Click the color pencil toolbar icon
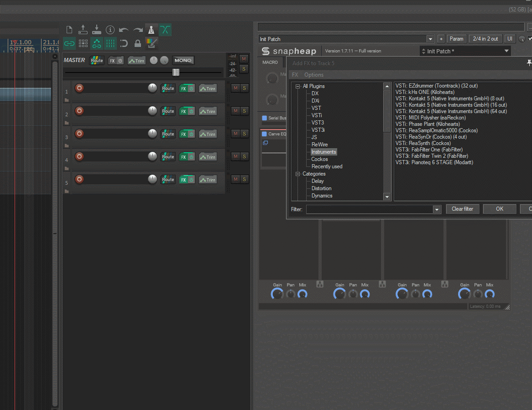532x410 pixels. tap(151, 43)
